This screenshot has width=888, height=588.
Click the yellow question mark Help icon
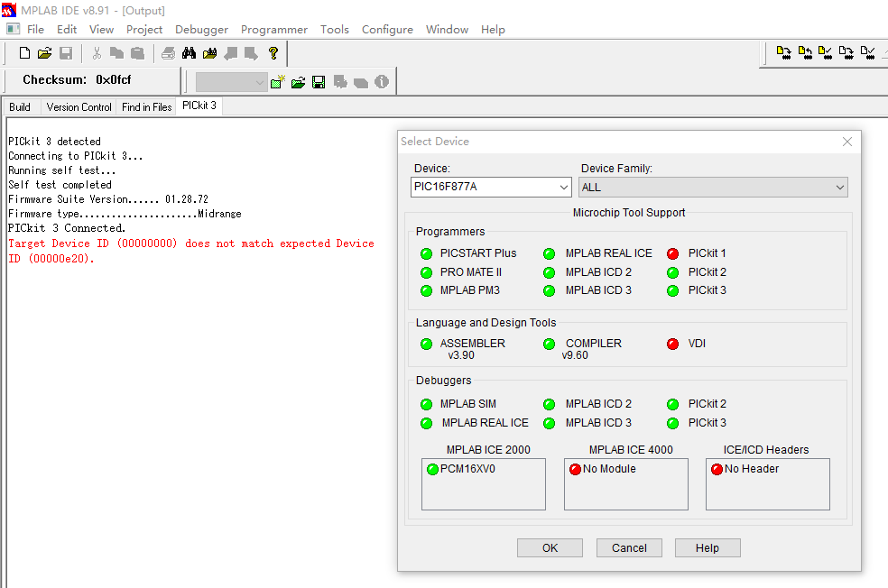[273, 53]
